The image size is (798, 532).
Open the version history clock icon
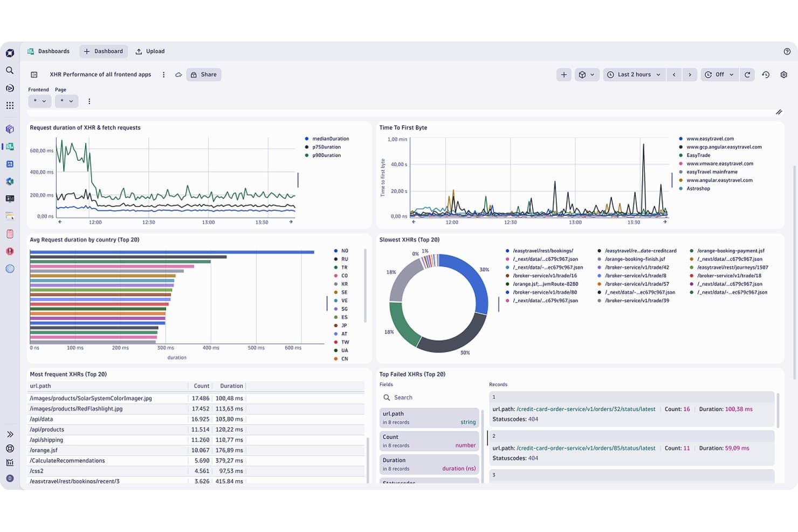coord(766,74)
